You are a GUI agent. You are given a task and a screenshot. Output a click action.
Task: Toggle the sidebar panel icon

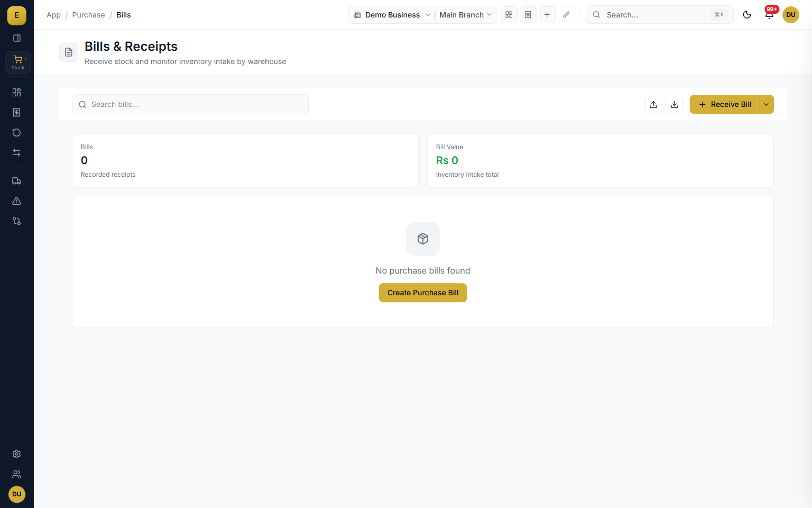pyautogui.click(x=17, y=38)
